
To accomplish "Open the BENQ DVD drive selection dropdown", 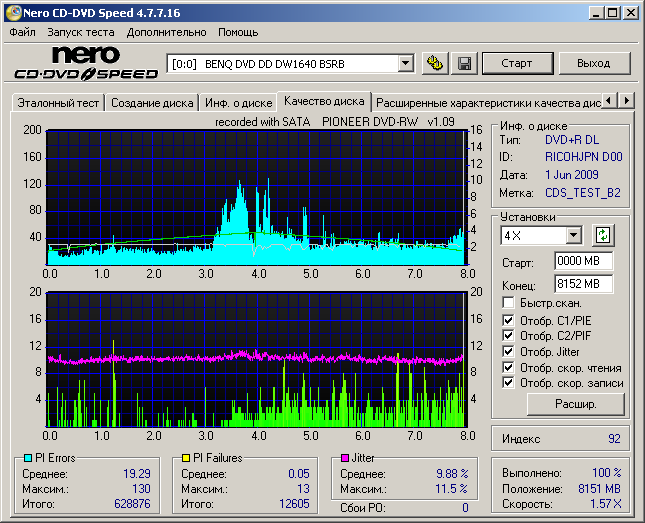I will pyautogui.click(x=405, y=64).
